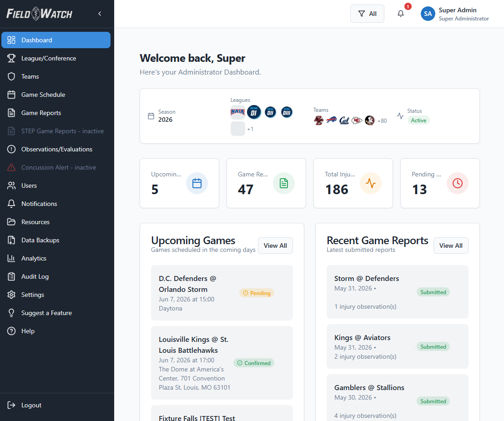Viewport: 504px width, 421px height.
Task: Open the Users page label
Action: [29, 185]
